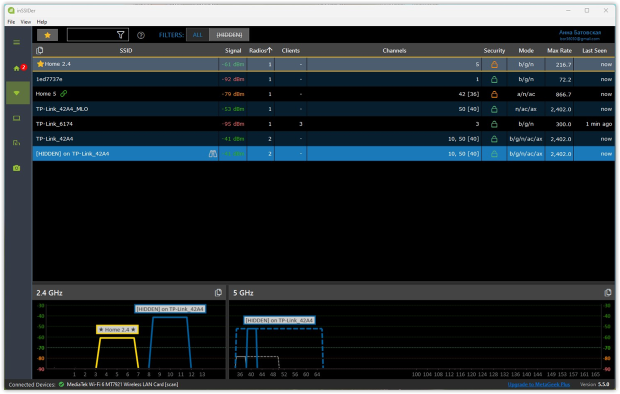Image resolution: width=620 pixels, height=394 pixels.
Task: Click the lock icon in the TP-Link_42A4 row
Action: pyautogui.click(x=494, y=139)
